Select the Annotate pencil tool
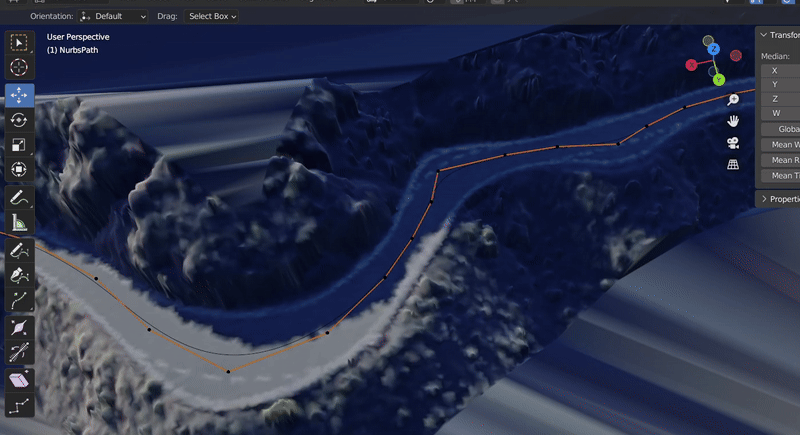 click(19, 198)
